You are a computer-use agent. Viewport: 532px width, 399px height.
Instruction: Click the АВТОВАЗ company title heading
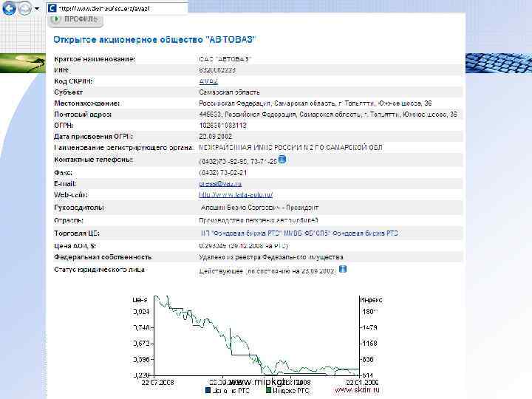tap(154, 40)
